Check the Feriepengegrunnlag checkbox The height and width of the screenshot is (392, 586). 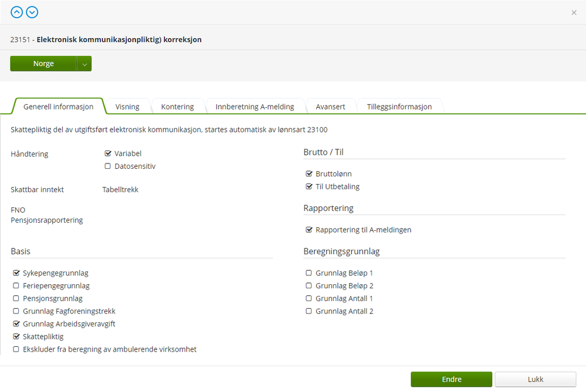16,286
